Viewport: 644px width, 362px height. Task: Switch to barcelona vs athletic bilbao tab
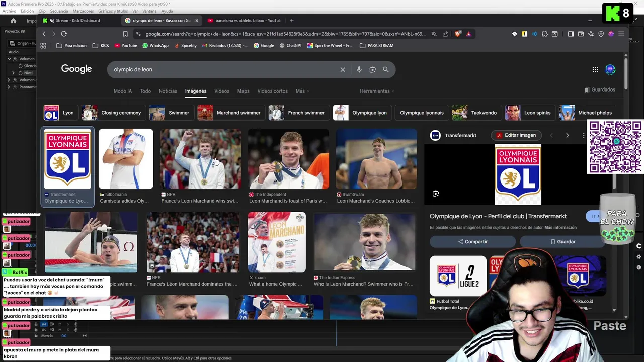pos(244,21)
